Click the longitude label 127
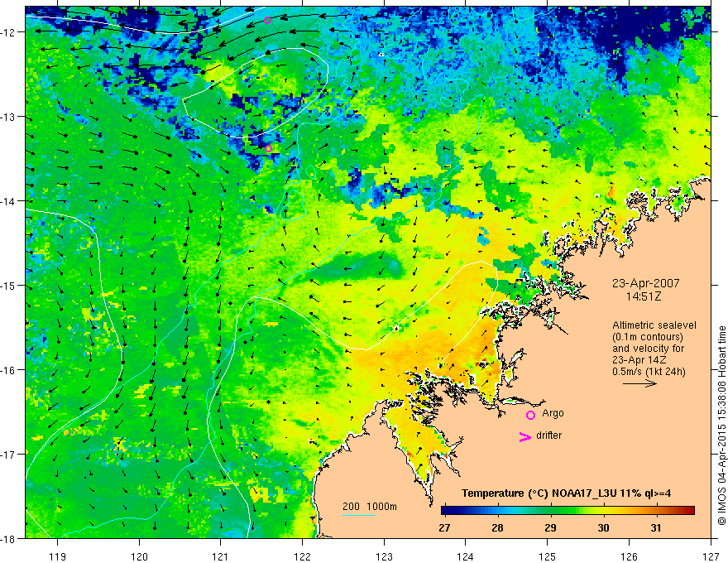This screenshot has width=728, height=563. pos(711,557)
